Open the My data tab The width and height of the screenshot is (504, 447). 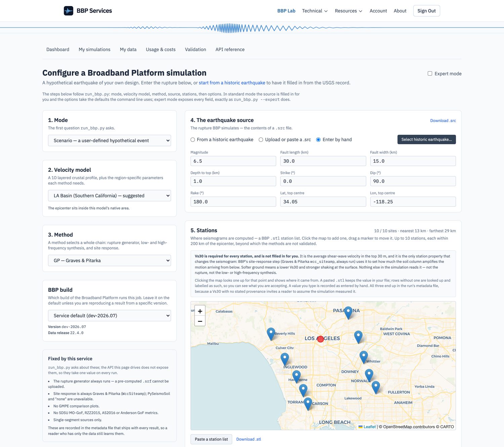pos(128,49)
